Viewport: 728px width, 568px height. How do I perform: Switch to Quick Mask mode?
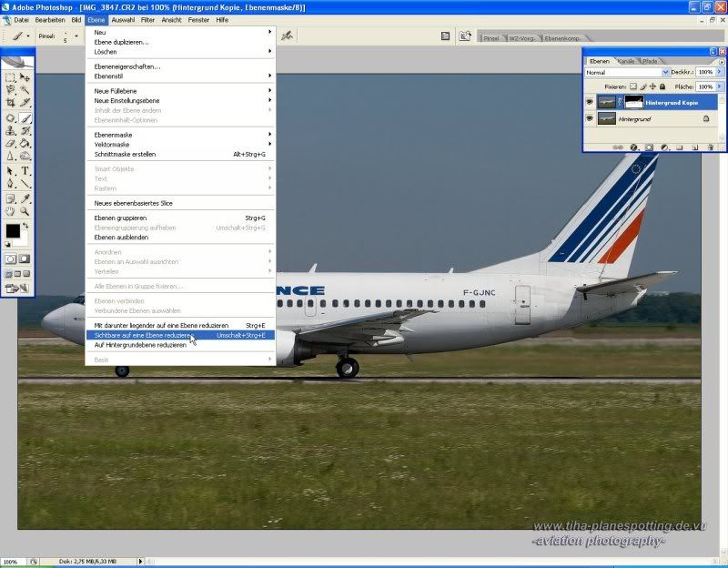[x=25, y=259]
